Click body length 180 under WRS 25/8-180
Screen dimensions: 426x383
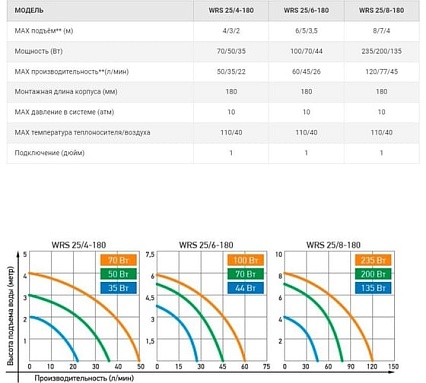coord(381,92)
